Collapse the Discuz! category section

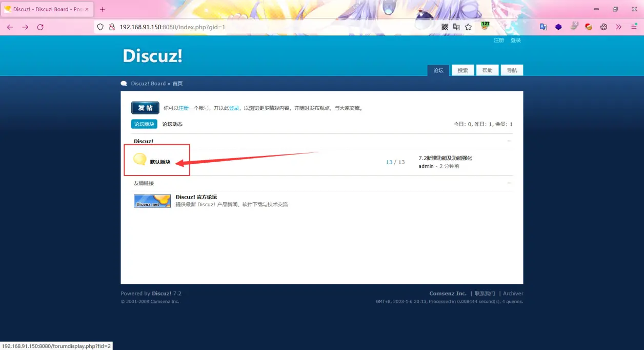click(509, 141)
